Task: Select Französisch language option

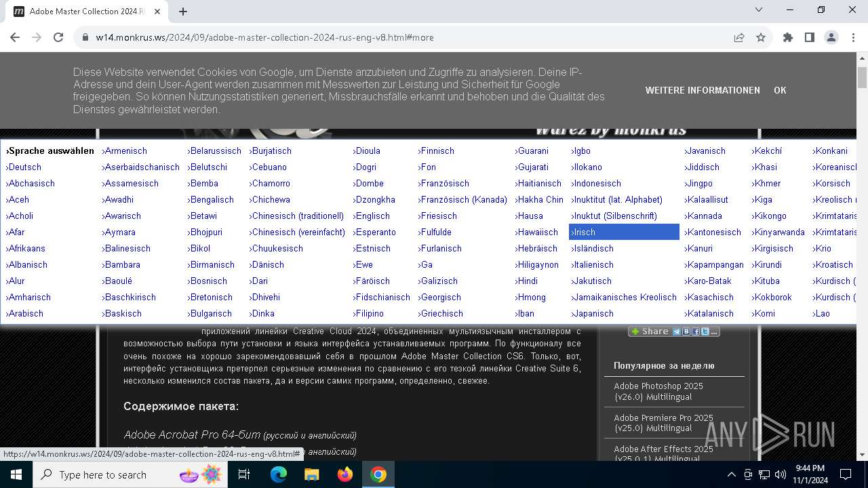Action: point(443,183)
